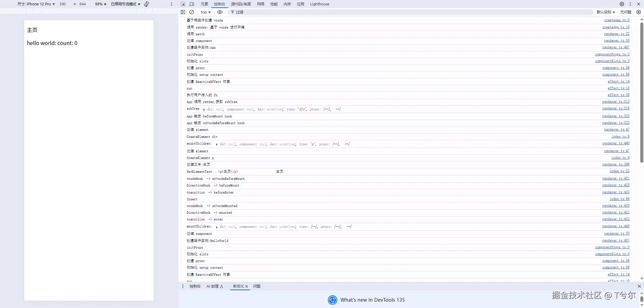This screenshot has height=308, width=644.
Task: Open DevTools customize three-dot menu
Action: coord(630,4)
